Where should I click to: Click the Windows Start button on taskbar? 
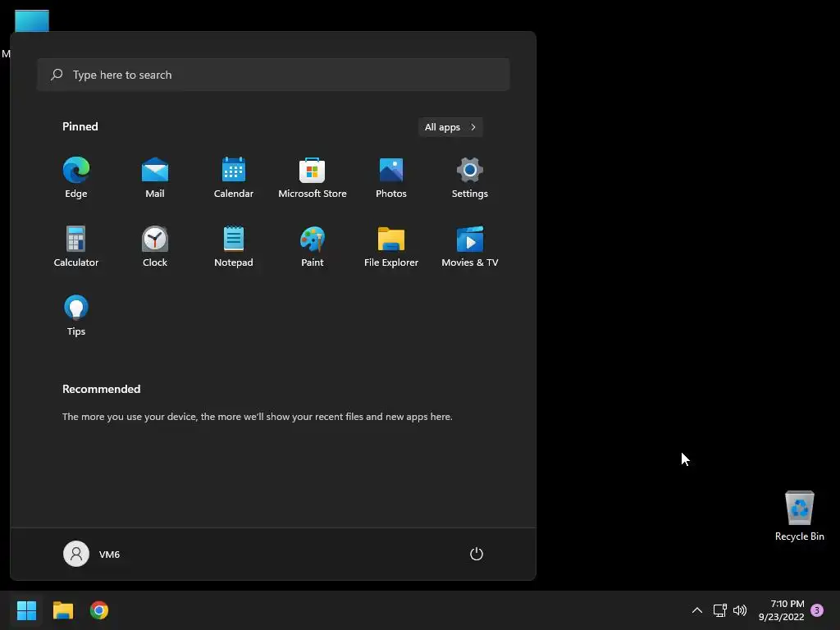click(26, 610)
